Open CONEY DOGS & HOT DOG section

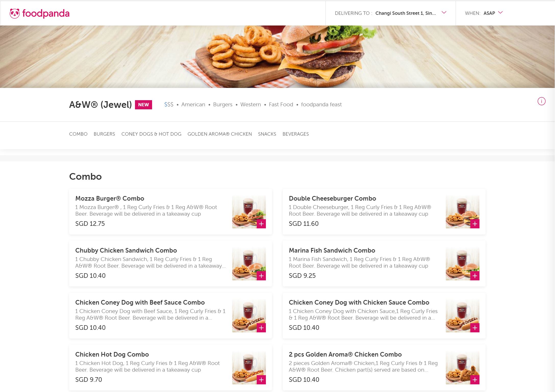(x=151, y=134)
